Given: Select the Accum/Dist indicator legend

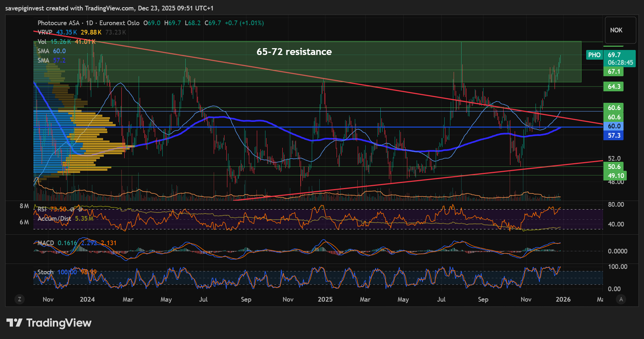Looking at the screenshot, I should pyautogui.click(x=54, y=219).
